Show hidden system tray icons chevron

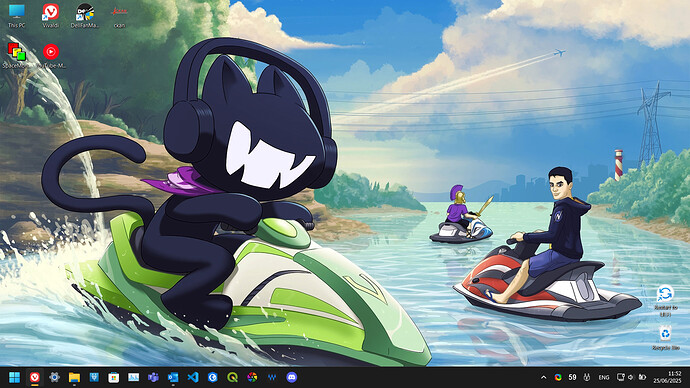[x=543, y=377]
